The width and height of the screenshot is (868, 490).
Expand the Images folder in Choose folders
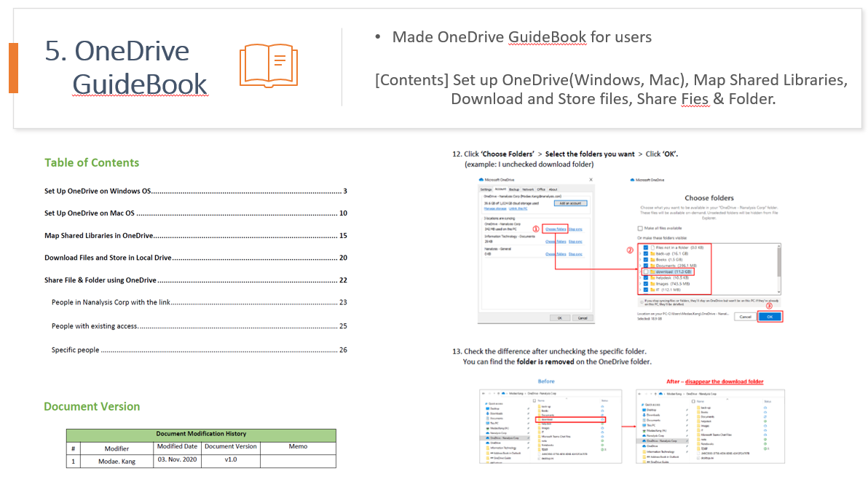pyautogui.click(x=640, y=283)
